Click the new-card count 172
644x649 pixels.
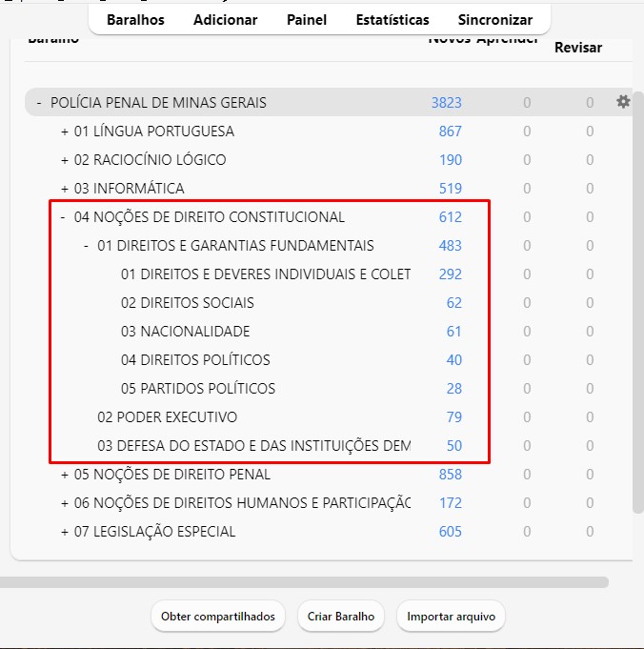[x=451, y=503]
